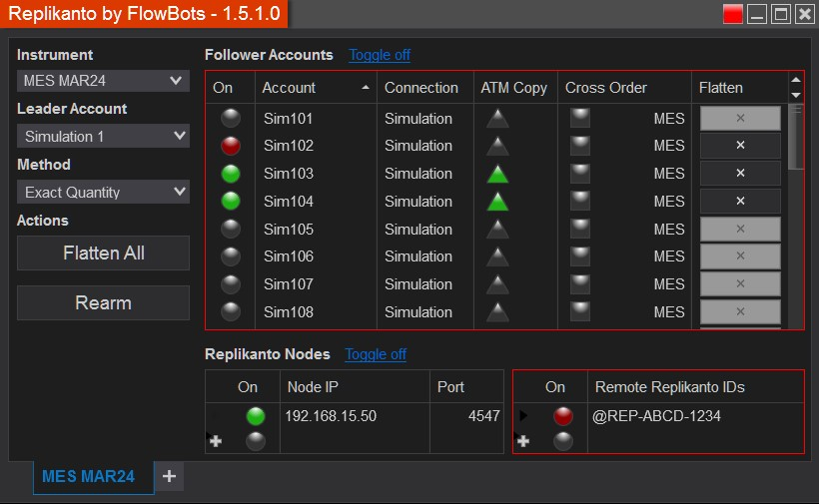The height and width of the screenshot is (504, 819).
Task: Click the red square in the title bar
Action: tap(734, 14)
